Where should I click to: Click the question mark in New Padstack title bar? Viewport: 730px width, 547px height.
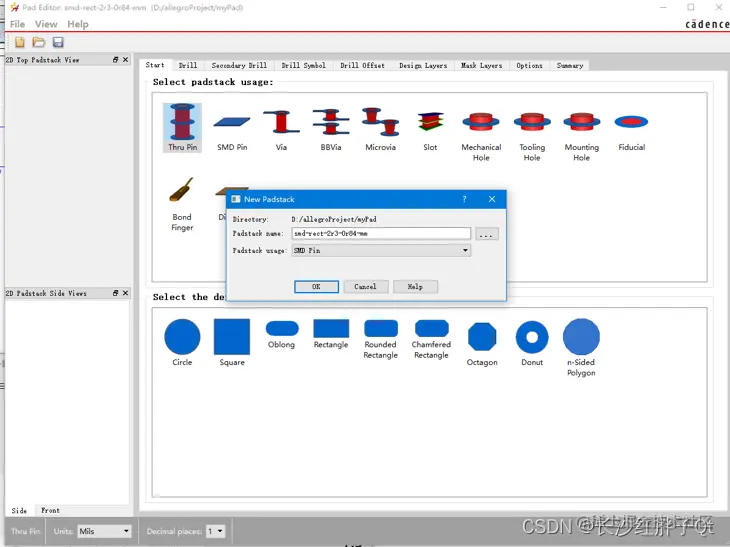464,199
